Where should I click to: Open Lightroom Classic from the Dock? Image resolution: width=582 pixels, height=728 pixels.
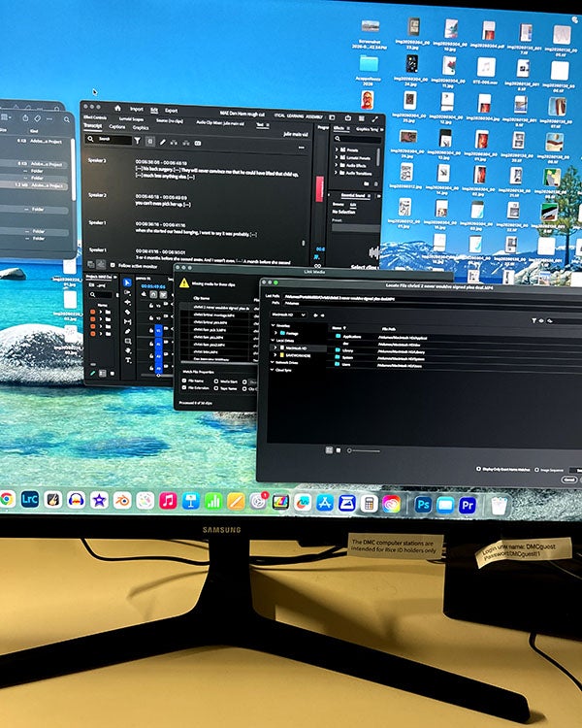tap(30, 500)
